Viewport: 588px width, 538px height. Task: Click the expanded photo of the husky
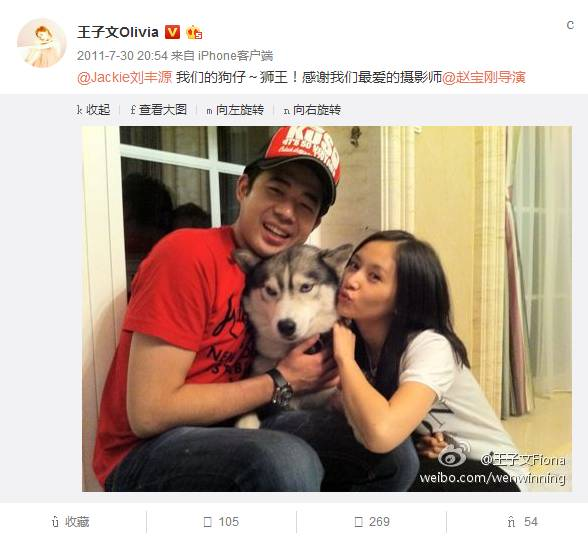click(x=327, y=309)
